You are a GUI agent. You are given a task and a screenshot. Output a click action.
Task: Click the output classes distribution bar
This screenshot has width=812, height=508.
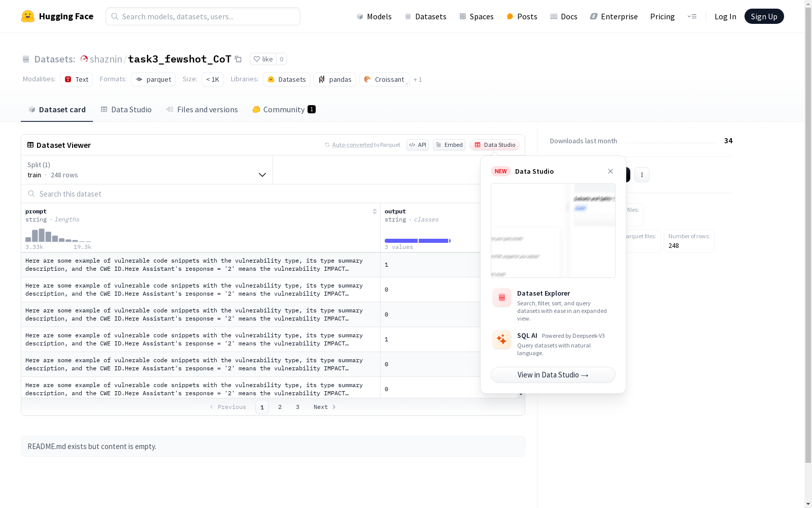[418, 241]
